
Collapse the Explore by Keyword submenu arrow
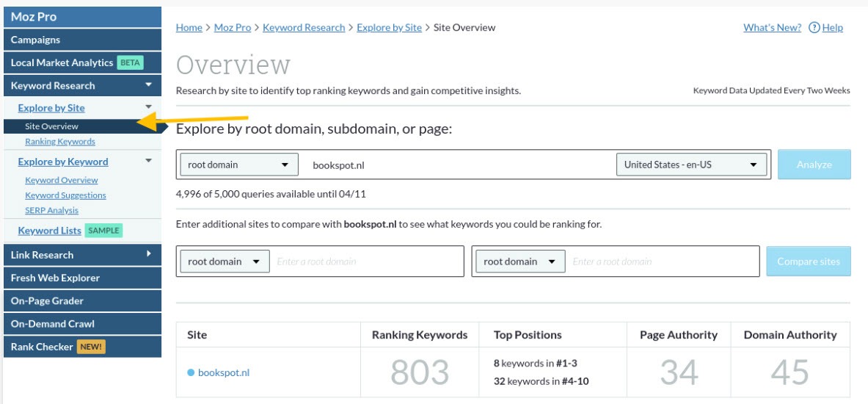149,162
